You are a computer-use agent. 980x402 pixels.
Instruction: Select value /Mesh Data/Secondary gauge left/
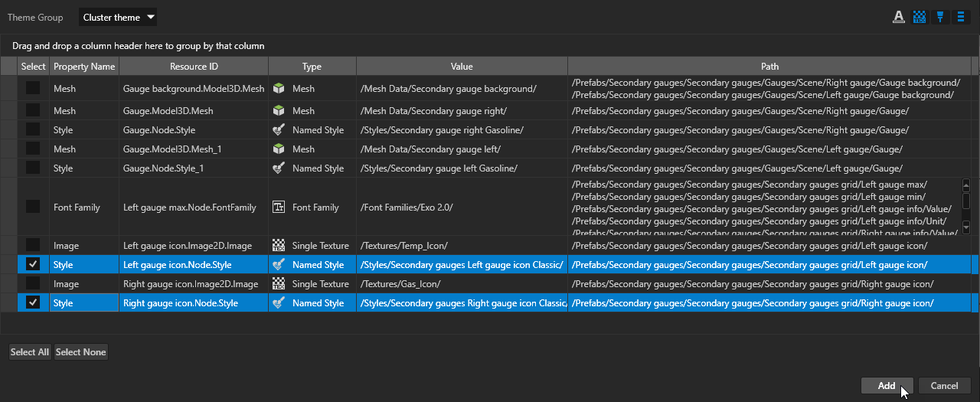(430, 149)
